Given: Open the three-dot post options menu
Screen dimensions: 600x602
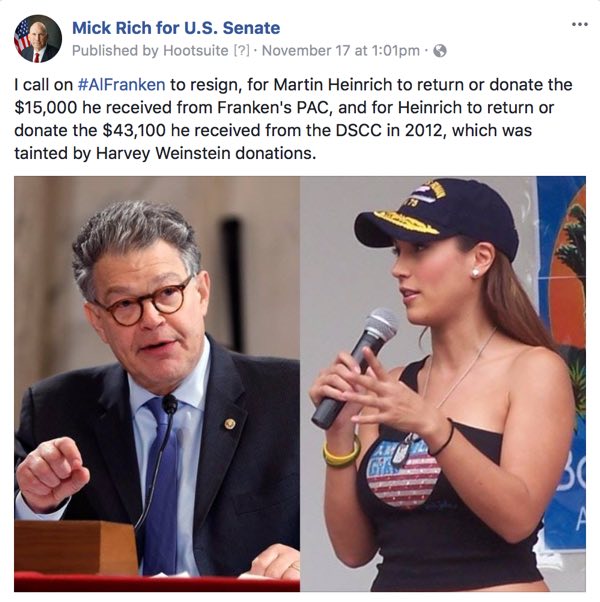Looking at the screenshot, I should pyautogui.click(x=579, y=25).
